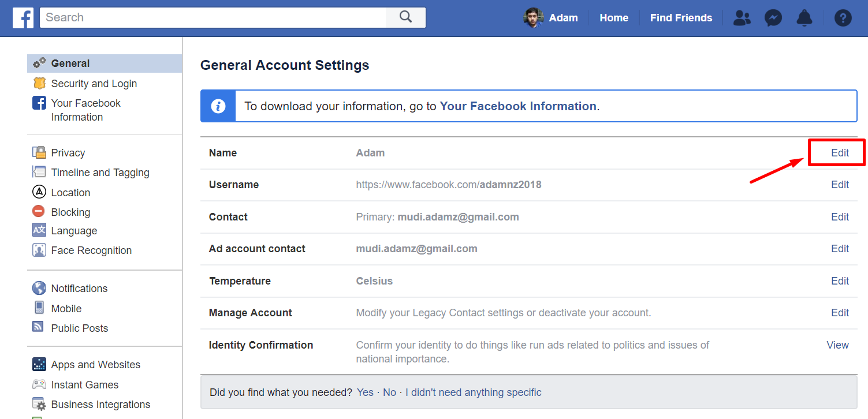Click the Mobile icon in the sidebar

click(x=38, y=308)
